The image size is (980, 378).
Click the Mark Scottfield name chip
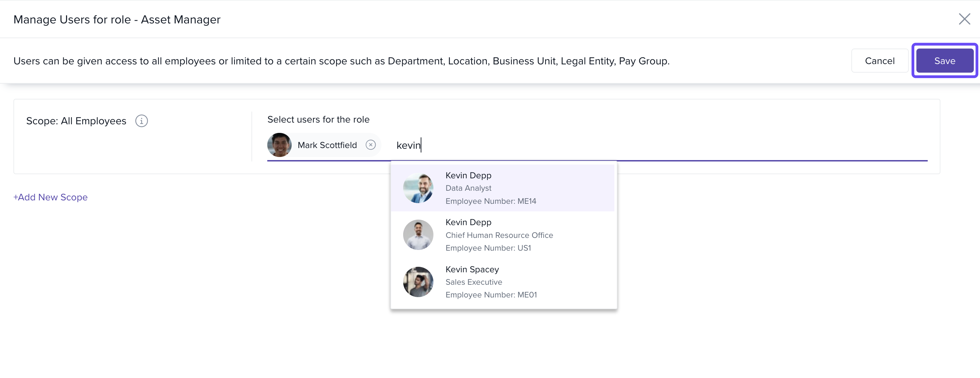click(327, 145)
